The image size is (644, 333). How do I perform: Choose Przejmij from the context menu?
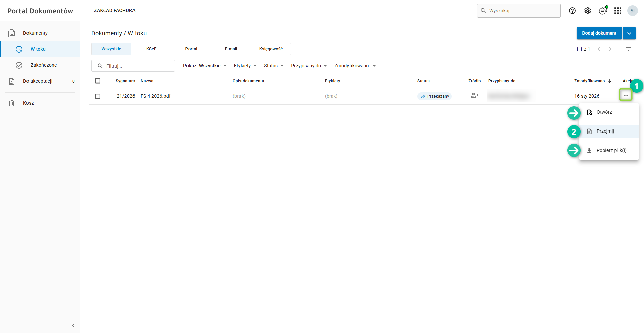click(x=605, y=131)
